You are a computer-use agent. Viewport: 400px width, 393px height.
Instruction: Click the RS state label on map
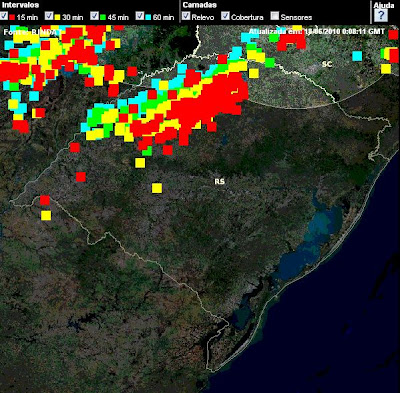coord(219,181)
